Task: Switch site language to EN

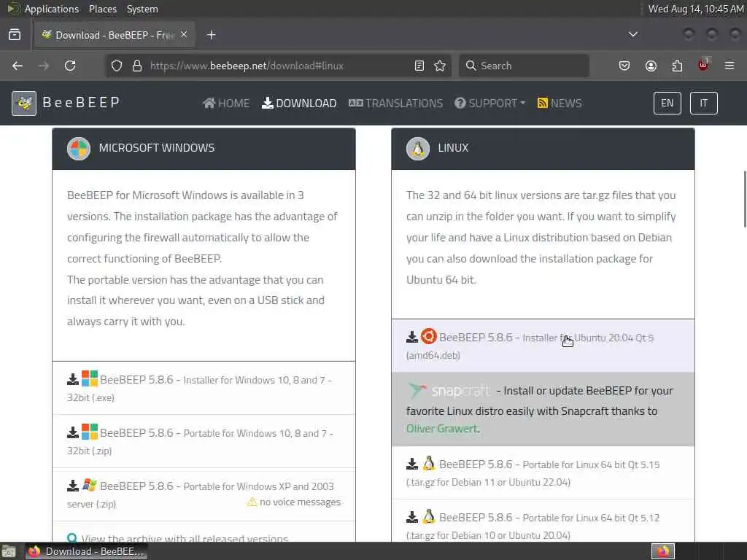Action: [667, 104]
